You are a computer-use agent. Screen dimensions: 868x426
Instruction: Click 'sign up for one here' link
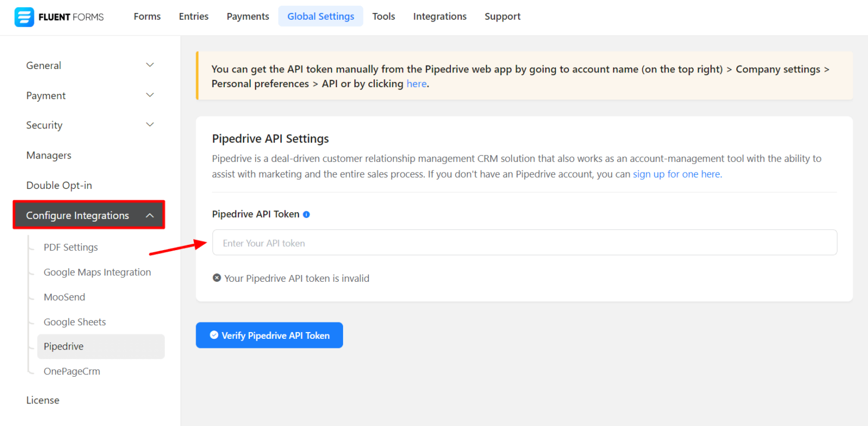pyautogui.click(x=676, y=174)
